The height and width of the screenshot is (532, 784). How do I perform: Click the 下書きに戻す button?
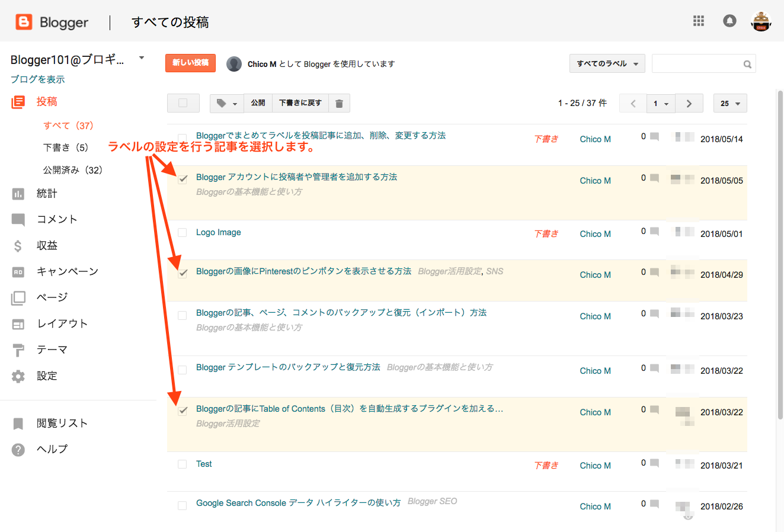tap(300, 103)
